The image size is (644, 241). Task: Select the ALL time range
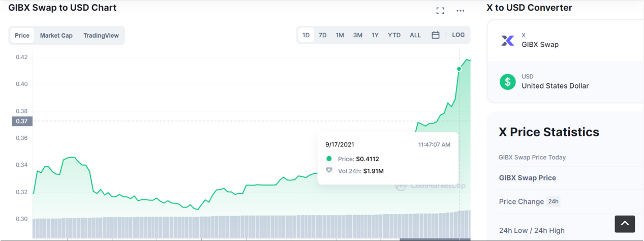coord(415,35)
